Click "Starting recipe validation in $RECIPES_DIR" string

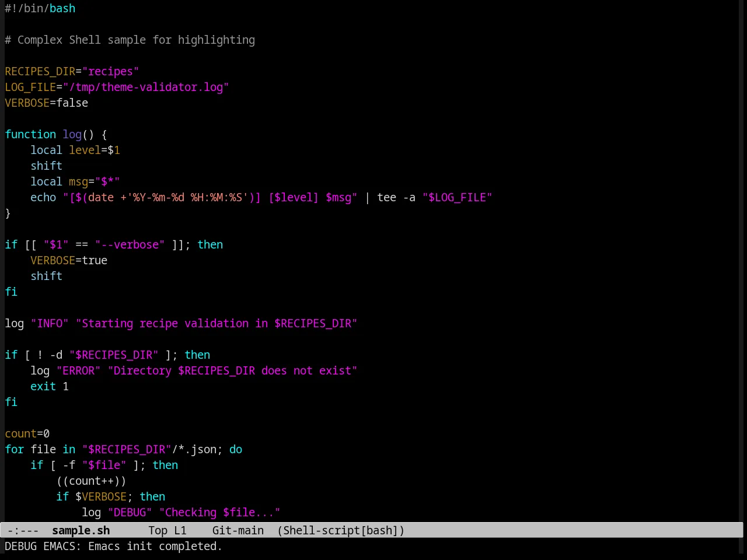[217, 323]
